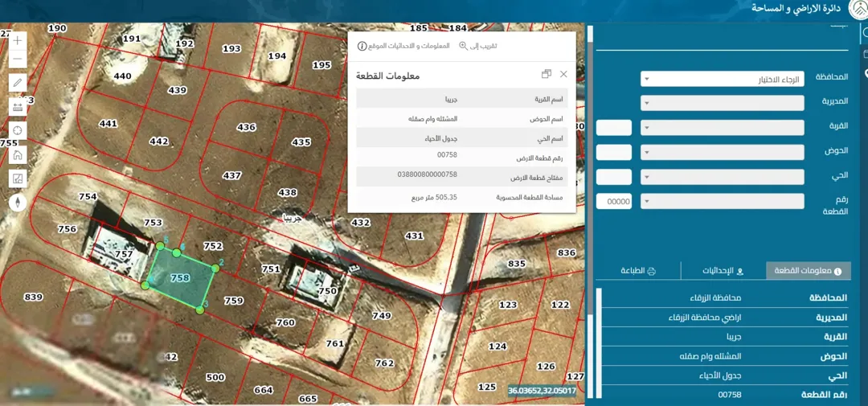Open the المديرية directorate dropdown
This screenshot has height=406, width=868.
(722, 103)
